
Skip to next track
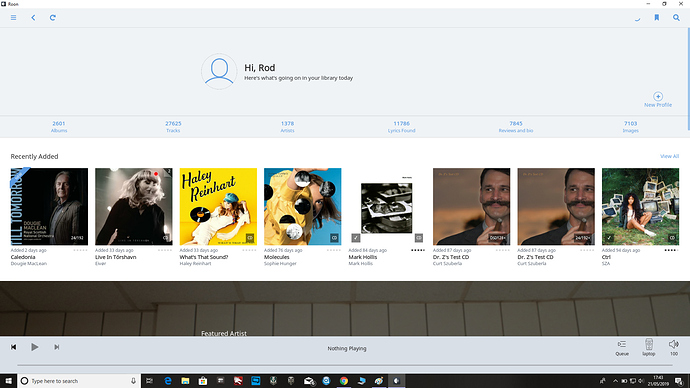(x=56, y=347)
